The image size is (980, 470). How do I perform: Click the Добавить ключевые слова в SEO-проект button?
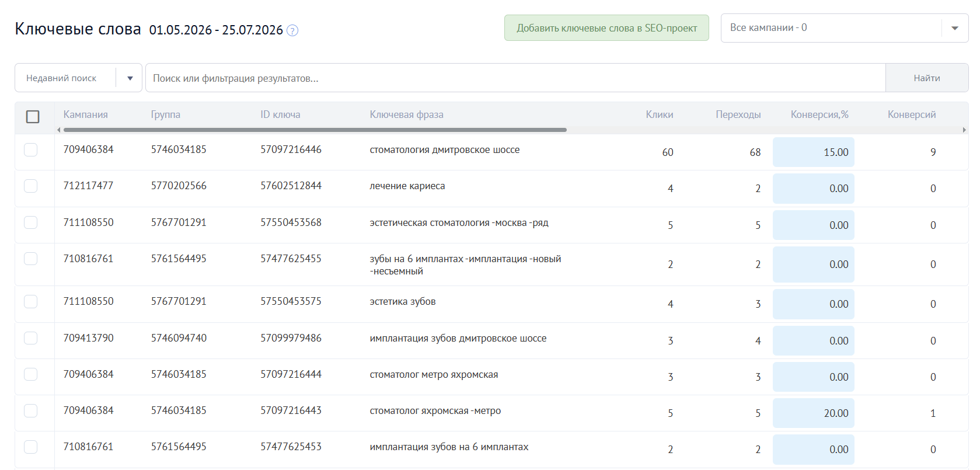point(606,28)
